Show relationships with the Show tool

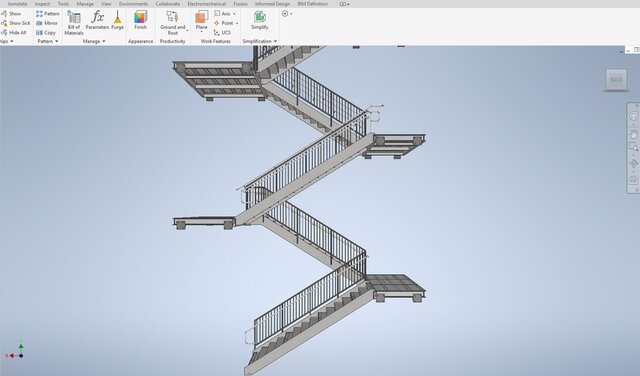tap(11, 13)
